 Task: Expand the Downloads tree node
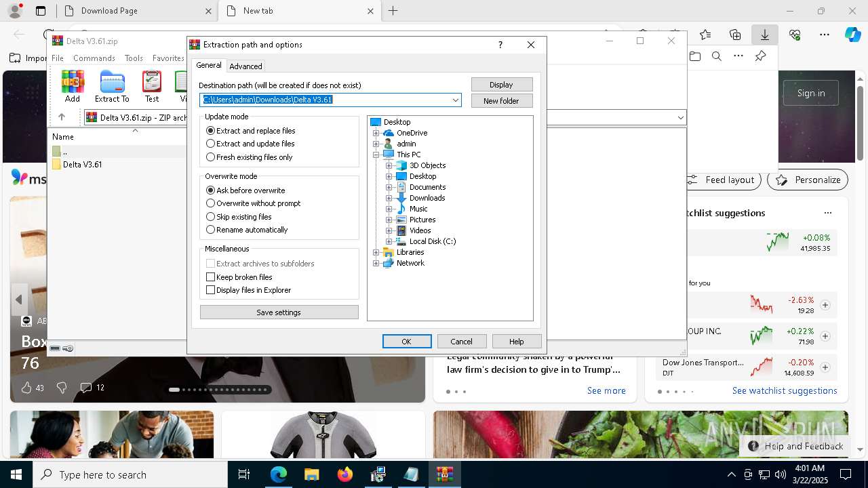coord(389,198)
